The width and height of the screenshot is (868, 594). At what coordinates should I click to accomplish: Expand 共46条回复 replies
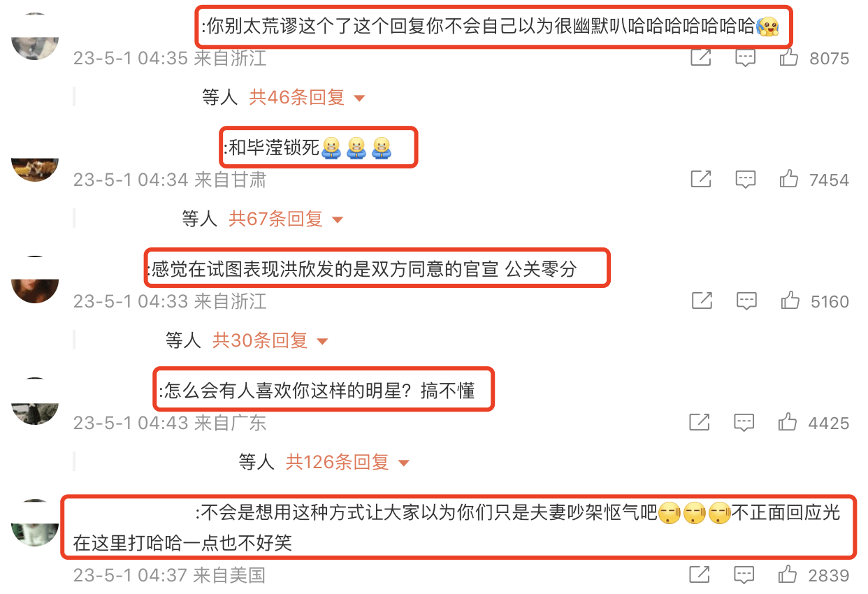[x=308, y=98]
